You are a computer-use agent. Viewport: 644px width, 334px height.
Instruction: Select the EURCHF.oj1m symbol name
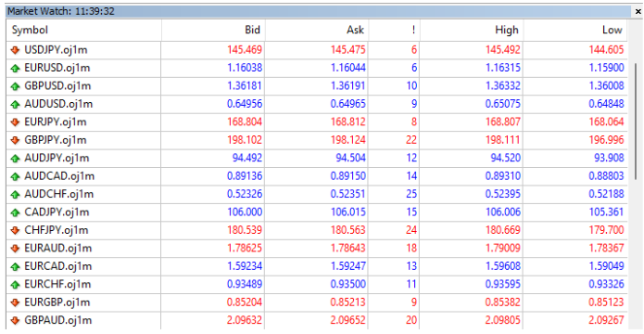click(57, 285)
